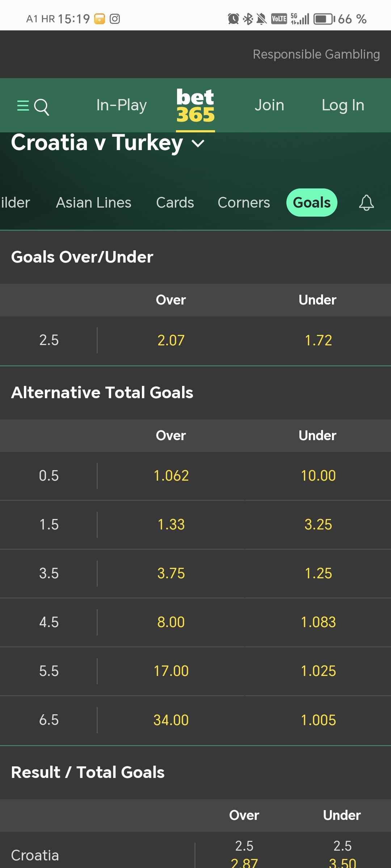
Task: Tap the battery icon in status bar
Action: click(324, 19)
